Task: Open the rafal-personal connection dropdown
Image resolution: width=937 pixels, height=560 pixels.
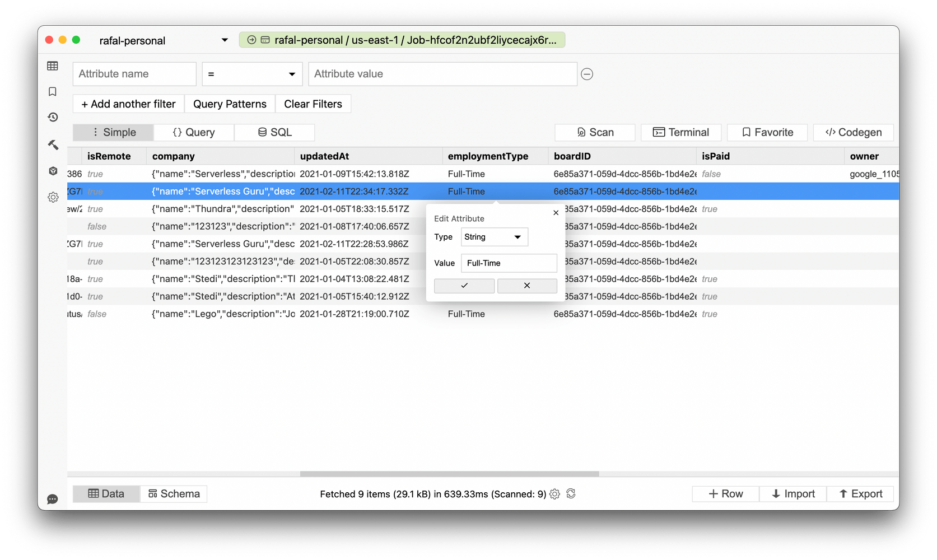Action: tap(162, 40)
